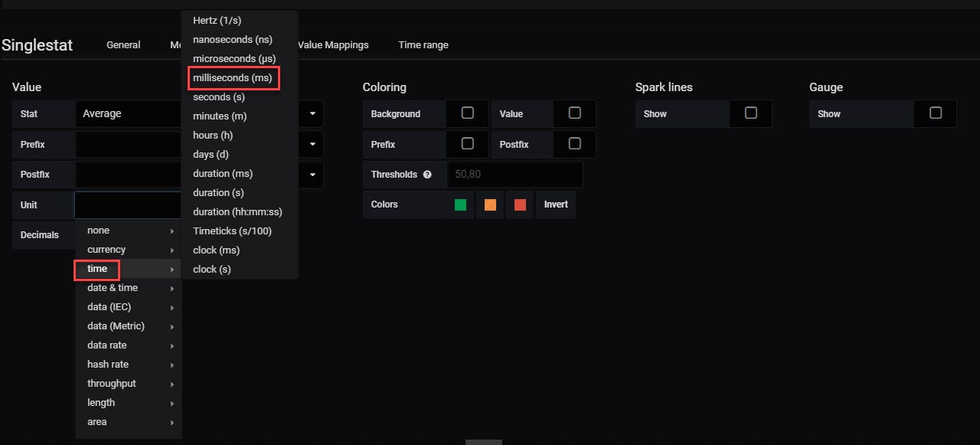Click the Thresholds input field
This screenshot has height=445, width=980.
click(x=514, y=175)
